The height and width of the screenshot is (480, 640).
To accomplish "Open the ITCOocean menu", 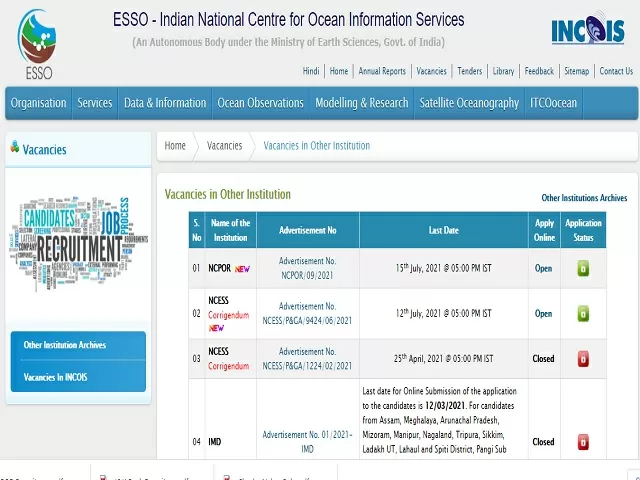I will pyautogui.click(x=553, y=103).
